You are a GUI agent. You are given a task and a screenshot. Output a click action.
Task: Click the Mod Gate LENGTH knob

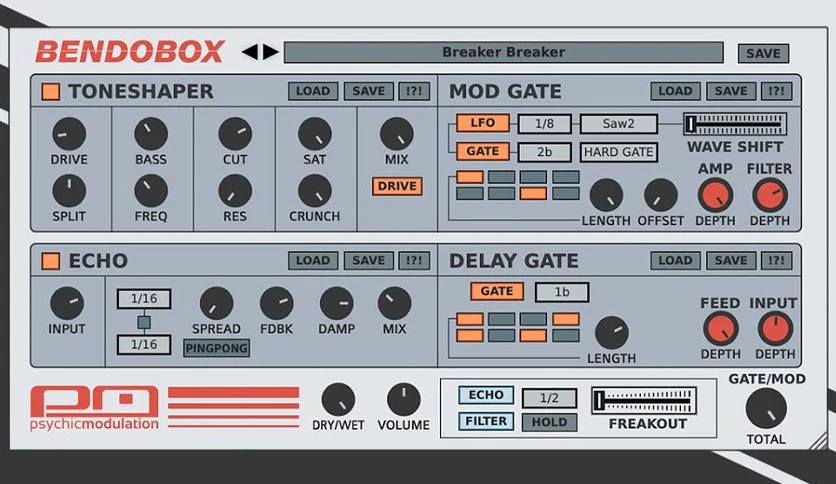tap(606, 195)
